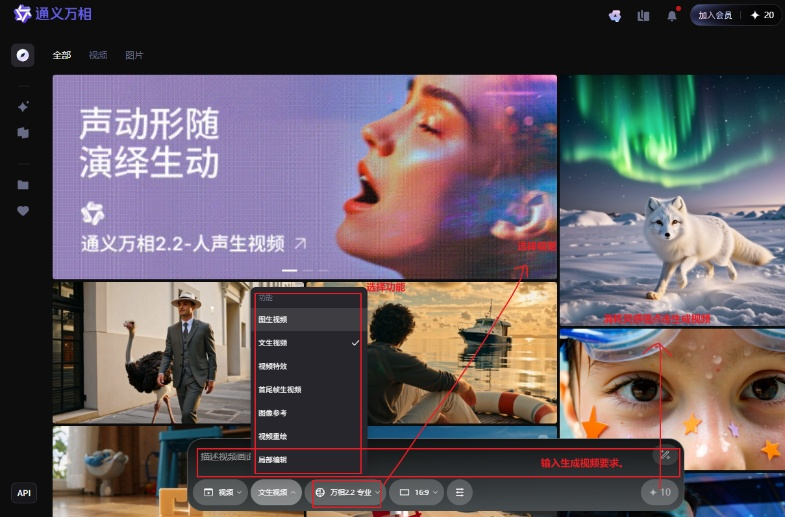785x517 pixels.
Task: Open the books icon in top bar
Action: click(643, 15)
